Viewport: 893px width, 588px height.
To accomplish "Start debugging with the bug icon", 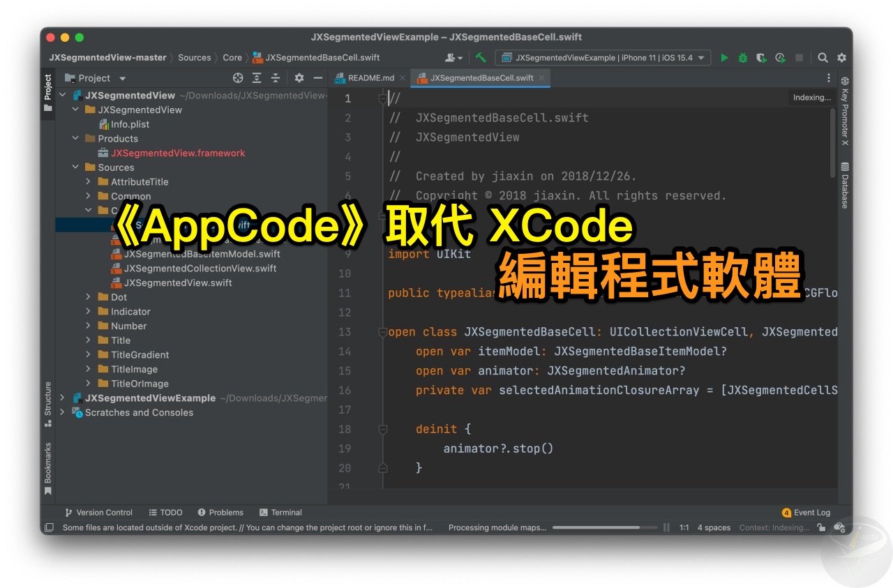I will point(742,57).
